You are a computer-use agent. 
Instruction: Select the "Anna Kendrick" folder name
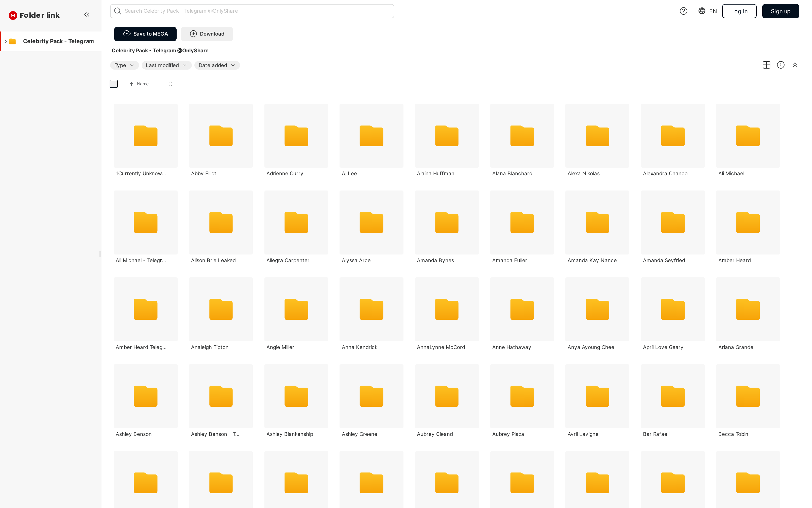[x=359, y=347]
